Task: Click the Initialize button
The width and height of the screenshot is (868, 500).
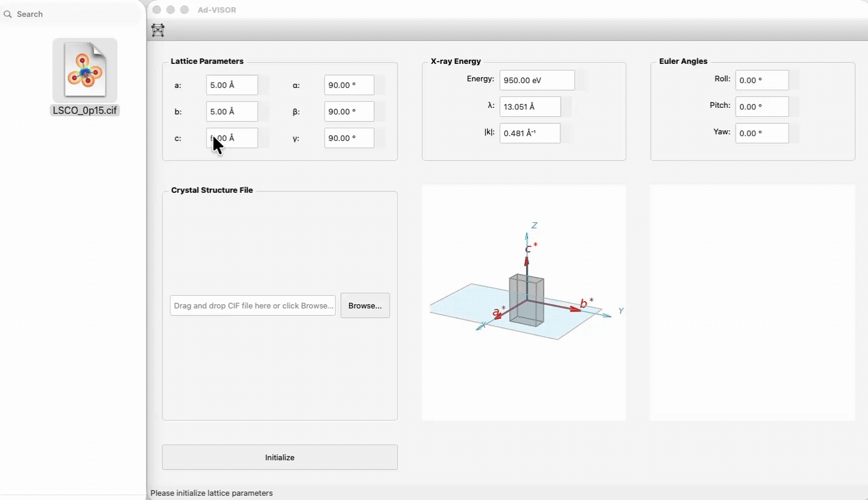Action: [280, 457]
